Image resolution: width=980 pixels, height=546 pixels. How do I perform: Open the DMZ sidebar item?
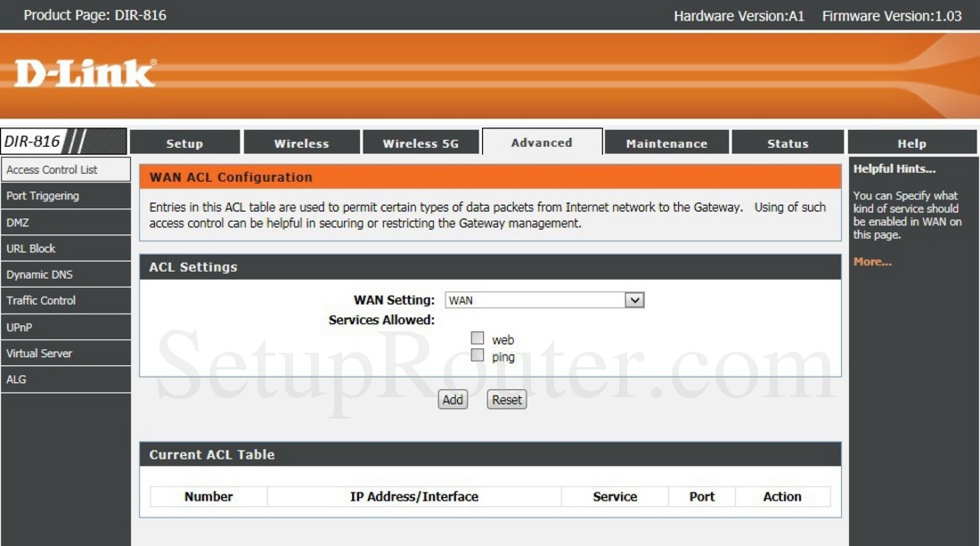[18, 223]
